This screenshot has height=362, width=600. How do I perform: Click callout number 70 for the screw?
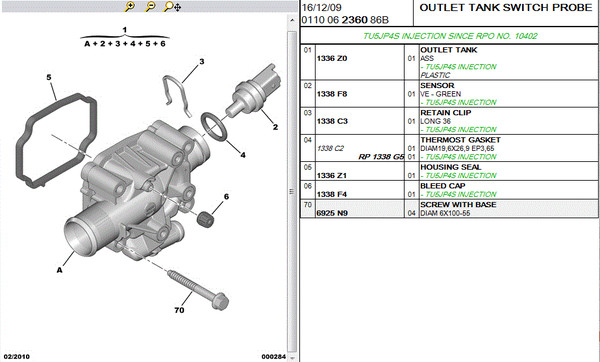click(x=179, y=310)
